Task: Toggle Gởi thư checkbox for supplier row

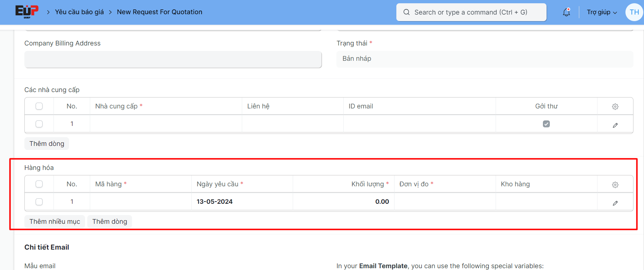Action: [x=546, y=124]
